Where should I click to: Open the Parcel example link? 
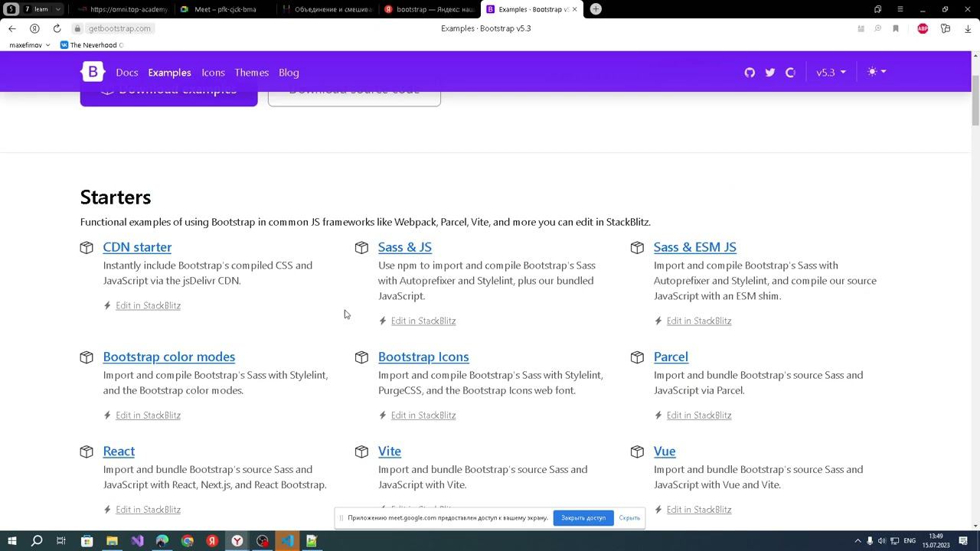(671, 357)
